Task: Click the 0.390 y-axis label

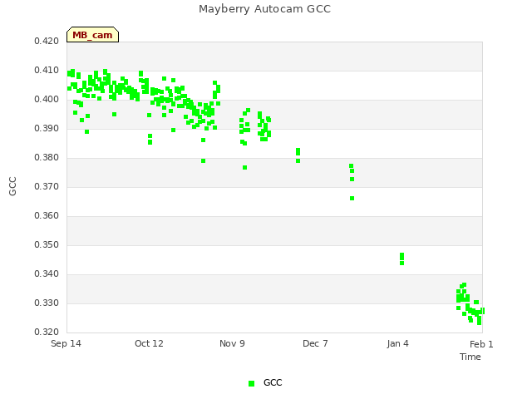Action: (x=47, y=129)
